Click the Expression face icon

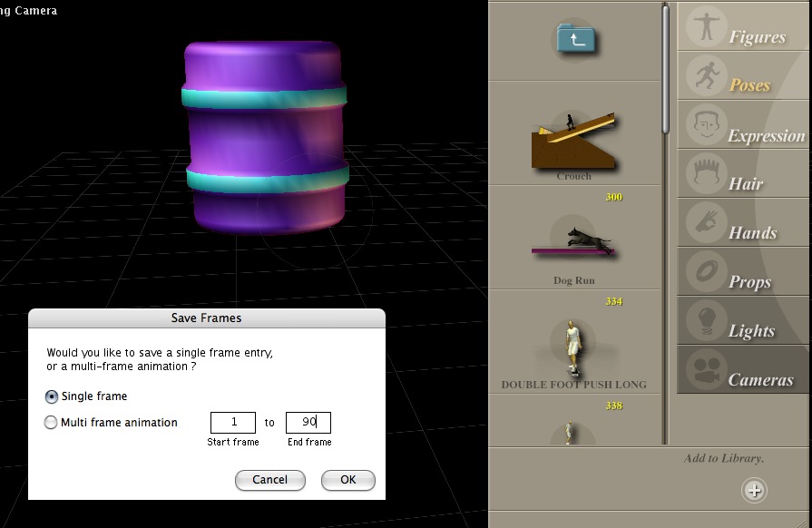click(x=707, y=125)
